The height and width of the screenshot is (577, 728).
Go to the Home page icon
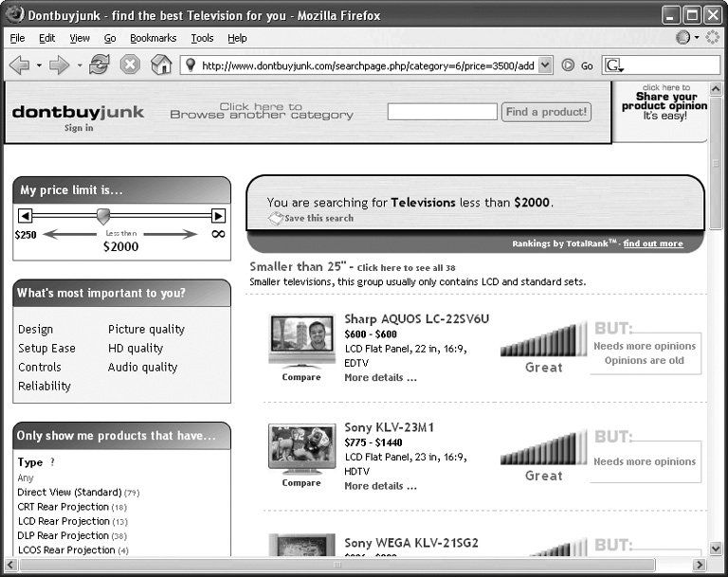[161, 65]
